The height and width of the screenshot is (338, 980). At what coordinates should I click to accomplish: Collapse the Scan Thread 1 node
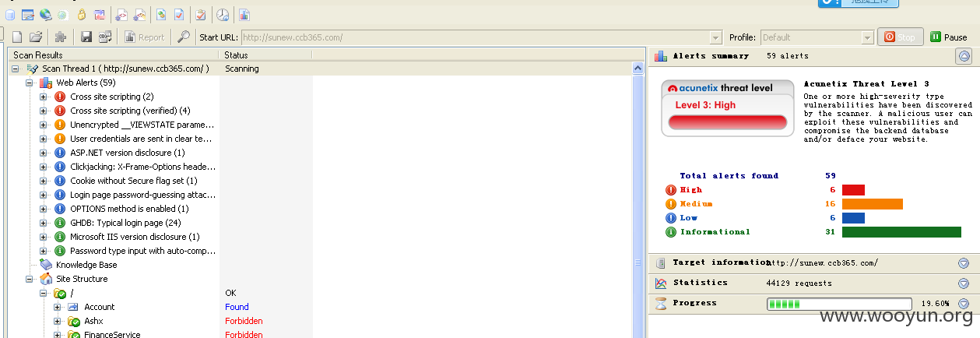(16, 69)
